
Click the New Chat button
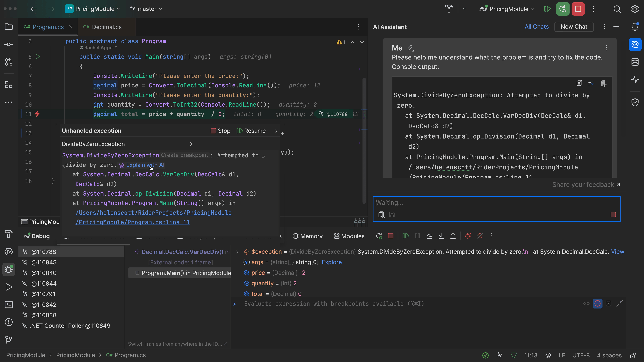[574, 27]
